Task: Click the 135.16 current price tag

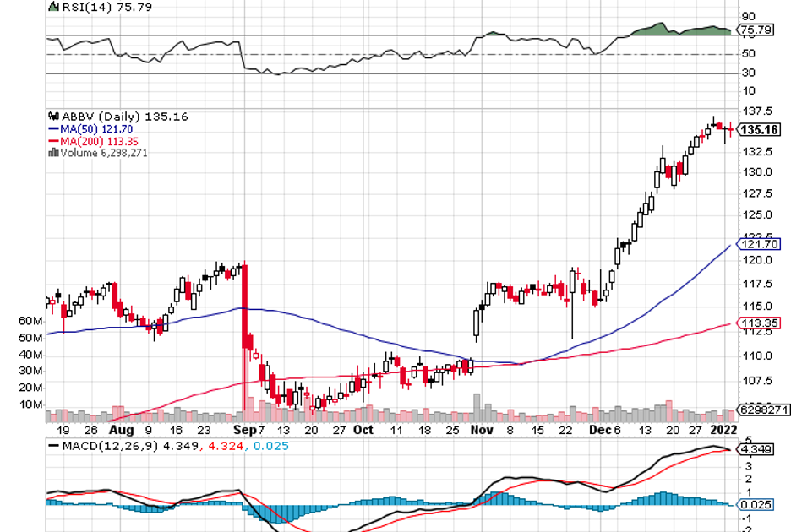Action: pyautogui.click(x=760, y=130)
